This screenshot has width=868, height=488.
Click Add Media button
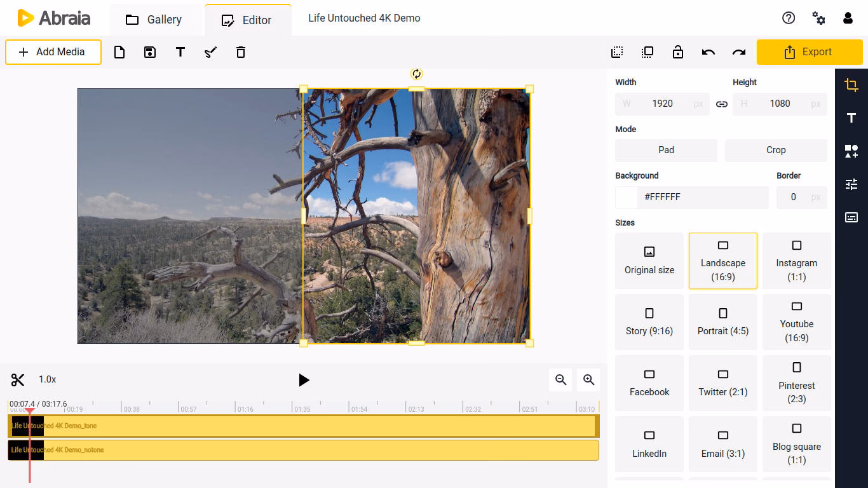point(53,52)
